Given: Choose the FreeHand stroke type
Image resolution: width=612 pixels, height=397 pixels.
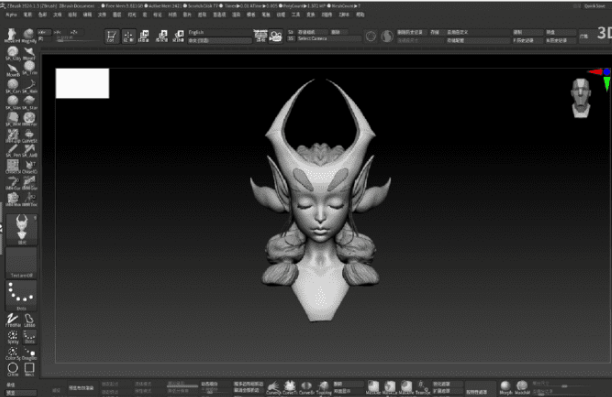Looking at the screenshot, I should [12, 320].
